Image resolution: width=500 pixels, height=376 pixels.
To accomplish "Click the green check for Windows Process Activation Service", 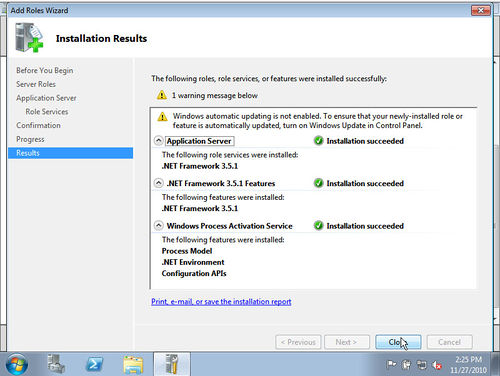I will [319, 226].
